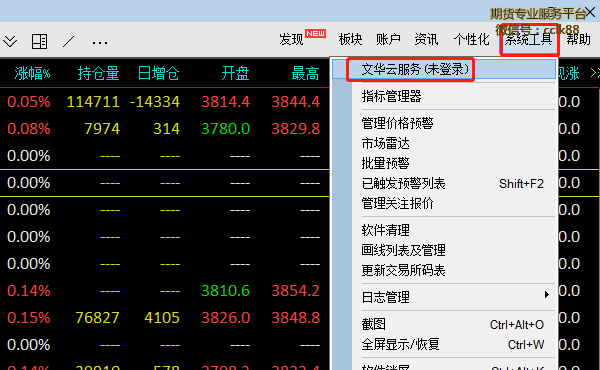
Task: Click the 0.05% change cell
Action: [29, 102]
